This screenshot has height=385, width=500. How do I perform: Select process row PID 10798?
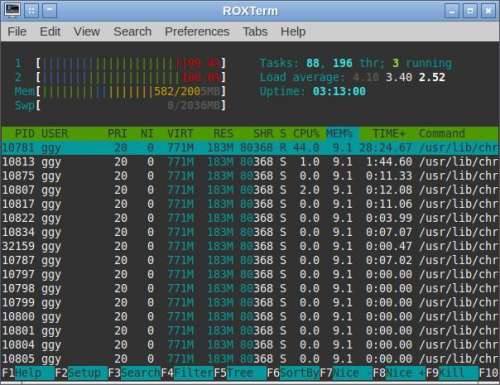tap(250, 288)
